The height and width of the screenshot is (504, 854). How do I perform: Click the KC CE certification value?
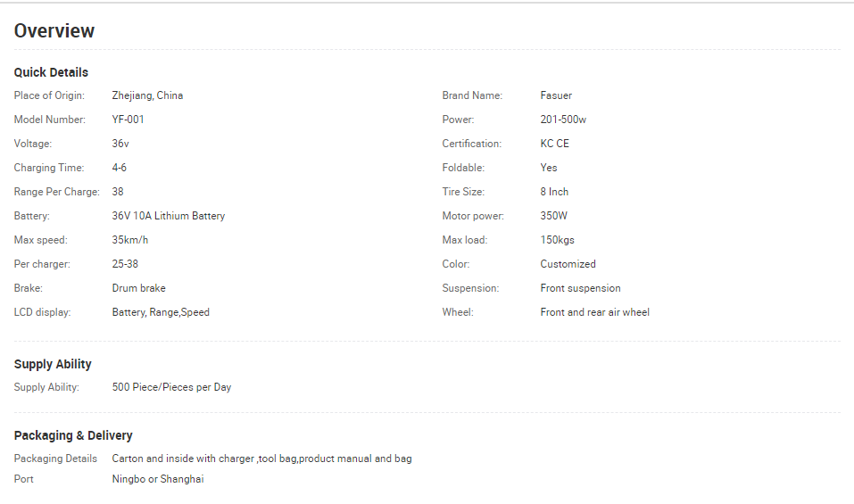click(554, 143)
